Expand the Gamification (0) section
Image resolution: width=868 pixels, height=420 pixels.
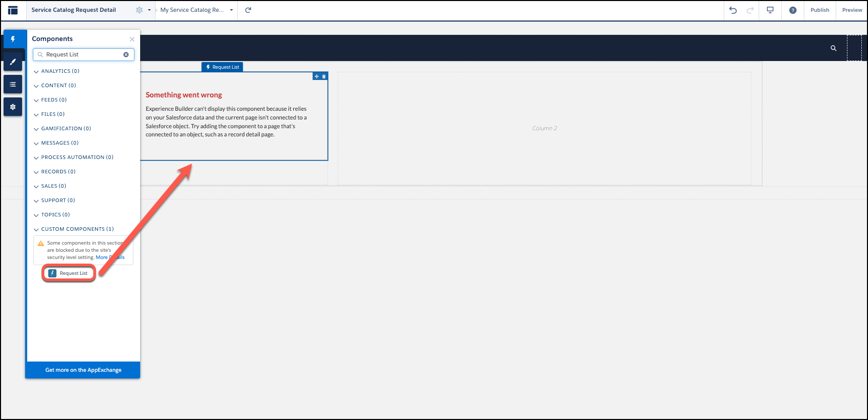[62, 129]
